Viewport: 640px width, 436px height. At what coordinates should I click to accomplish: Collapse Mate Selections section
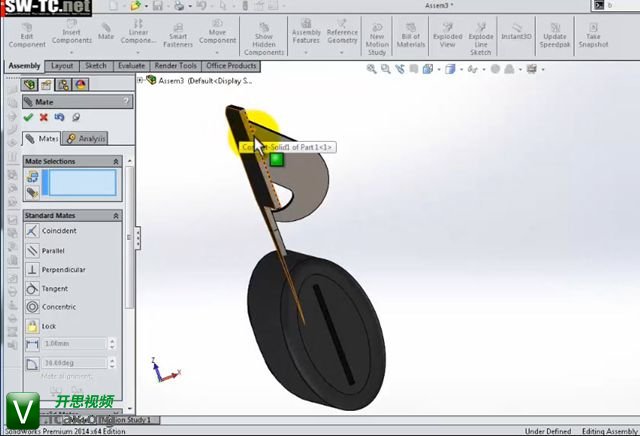(116, 162)
